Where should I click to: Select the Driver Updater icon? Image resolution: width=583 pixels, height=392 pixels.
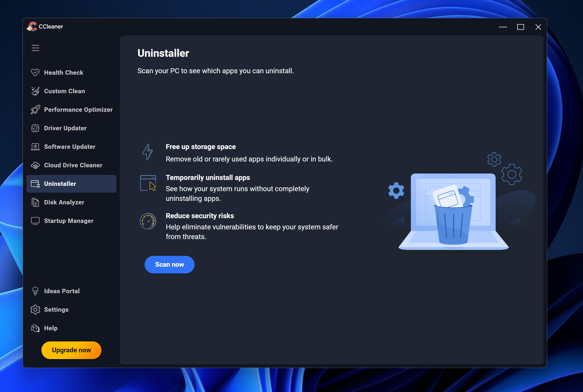(x=35, y=128)
